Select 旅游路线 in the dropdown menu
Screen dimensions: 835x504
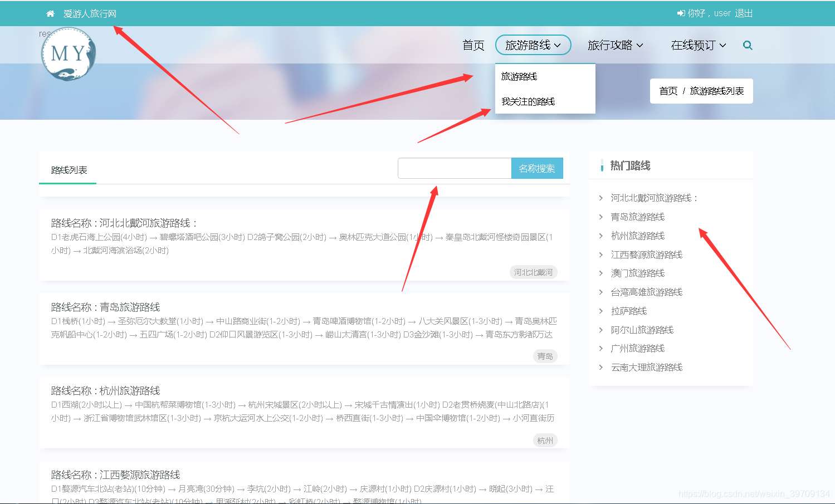pos(519,76)
